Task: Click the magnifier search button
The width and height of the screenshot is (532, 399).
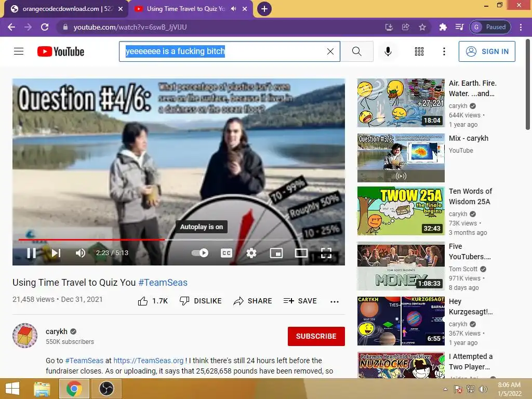Action: click(x=356, y=51)
